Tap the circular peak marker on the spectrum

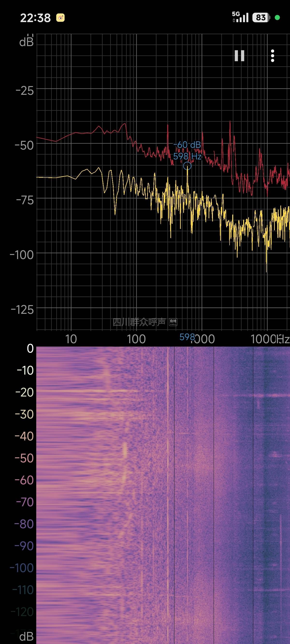point(187,166)
